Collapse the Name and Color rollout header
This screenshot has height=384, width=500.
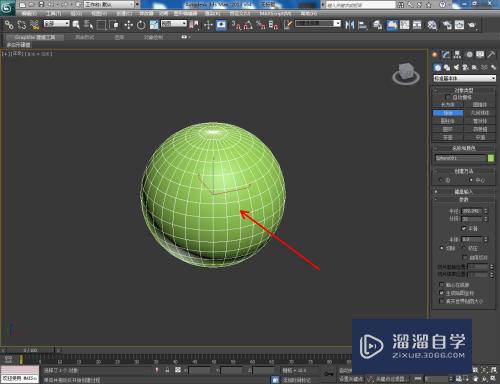tap(464, 148)
